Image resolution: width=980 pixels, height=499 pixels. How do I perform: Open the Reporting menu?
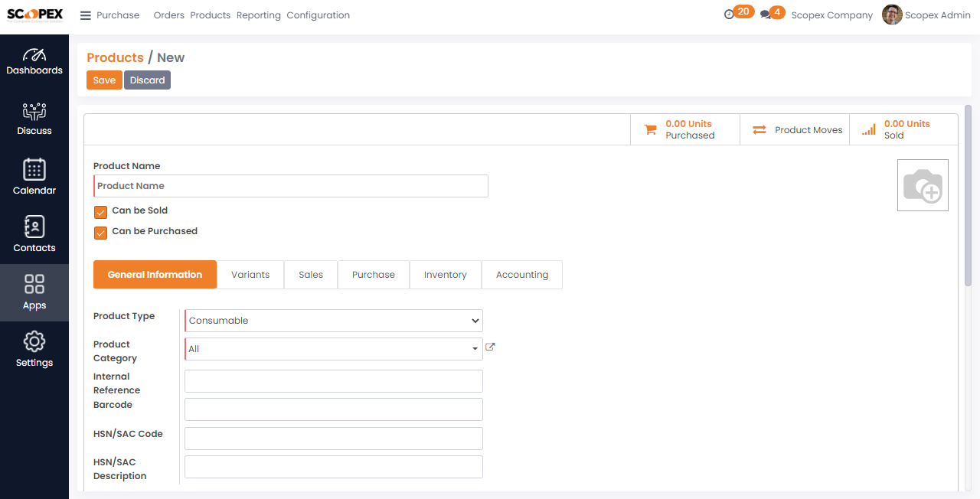[x=259, y=15]
